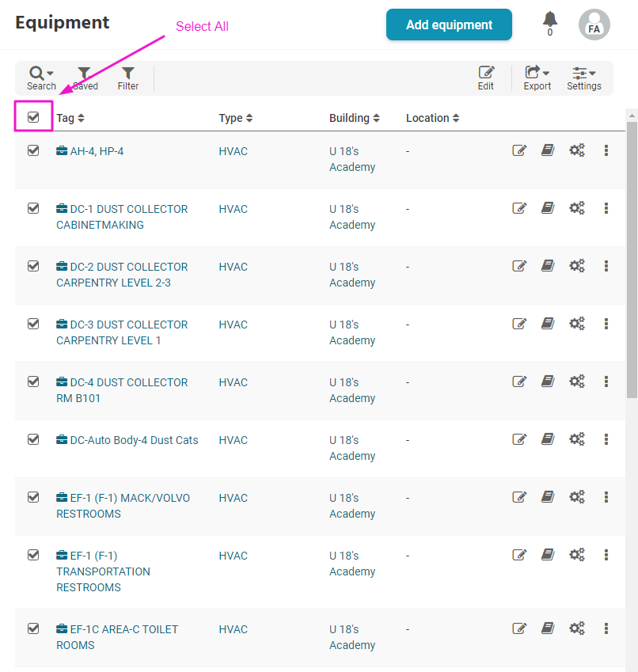
Task: Open more options for EF-1C AREA-C TOILET ROOMS
Action: pyautogui.click(x=606, y=628)
